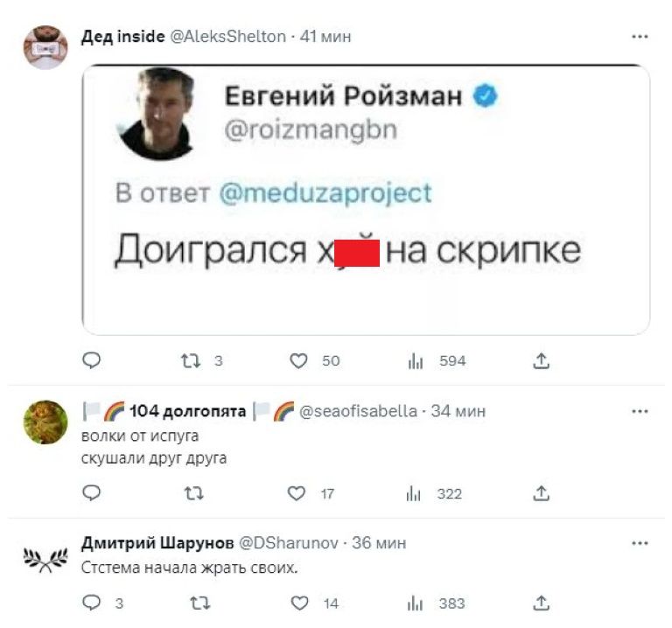
Task: Like the tweet with 14 likes
Action: tap(301, 603)
